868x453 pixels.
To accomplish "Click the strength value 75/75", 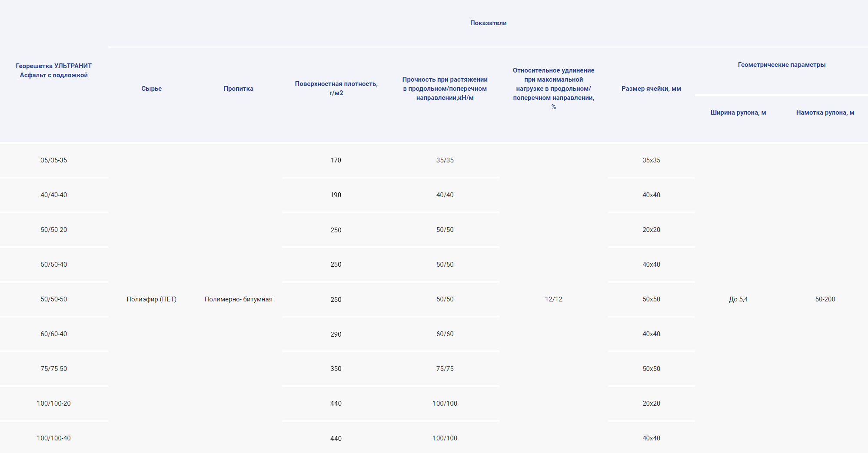I will click(445, 369).
